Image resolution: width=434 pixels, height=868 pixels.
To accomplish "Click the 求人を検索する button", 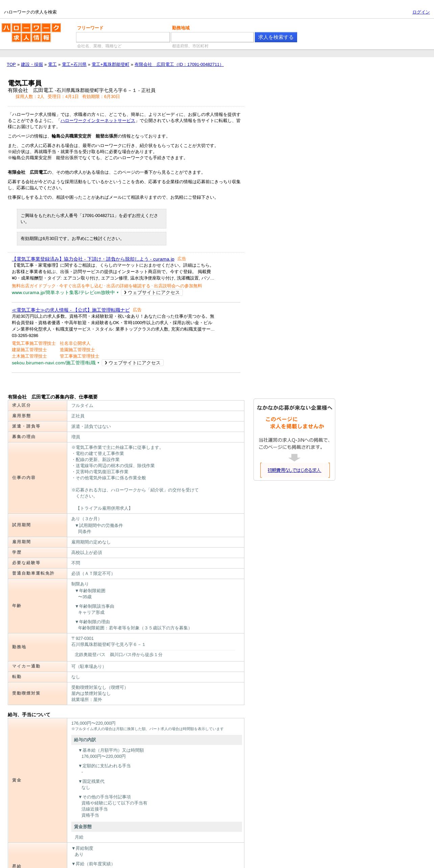I will (276, 37).
